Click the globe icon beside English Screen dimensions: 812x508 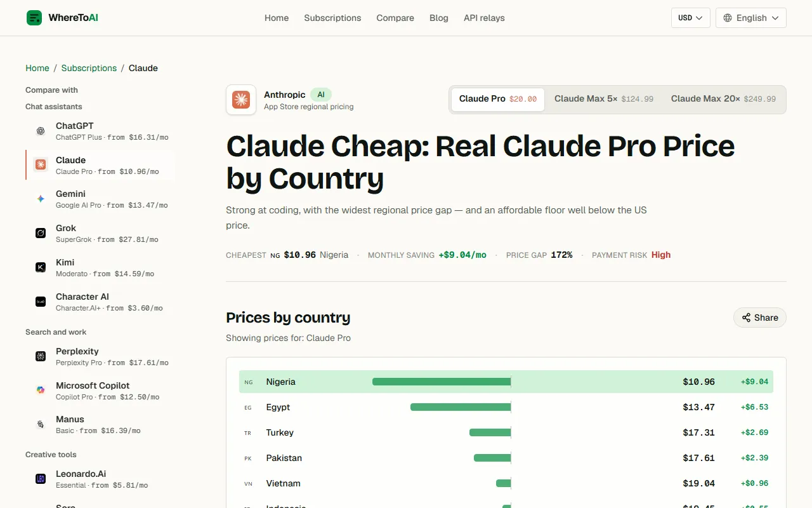(x=728, y=18)
